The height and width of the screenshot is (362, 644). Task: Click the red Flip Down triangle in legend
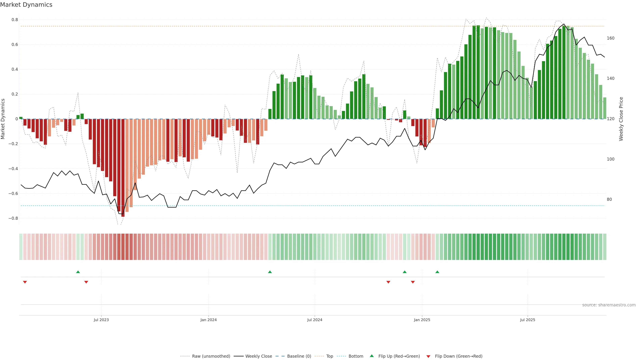tap(428, 356)
